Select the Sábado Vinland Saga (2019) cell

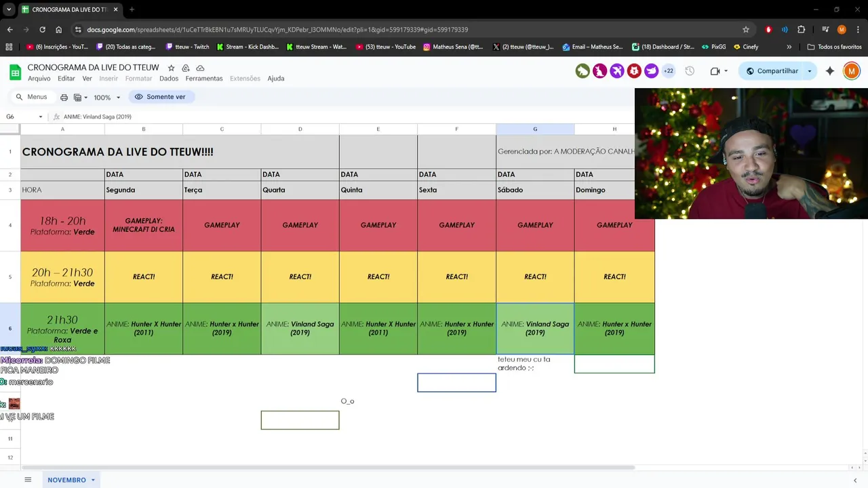535,329
